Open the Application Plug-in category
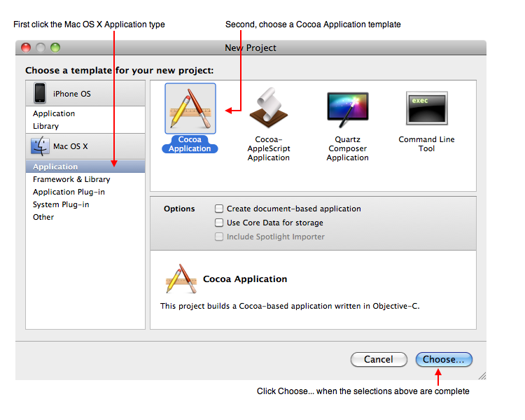This screenshot has height=420, width=525. coord(69,192)
